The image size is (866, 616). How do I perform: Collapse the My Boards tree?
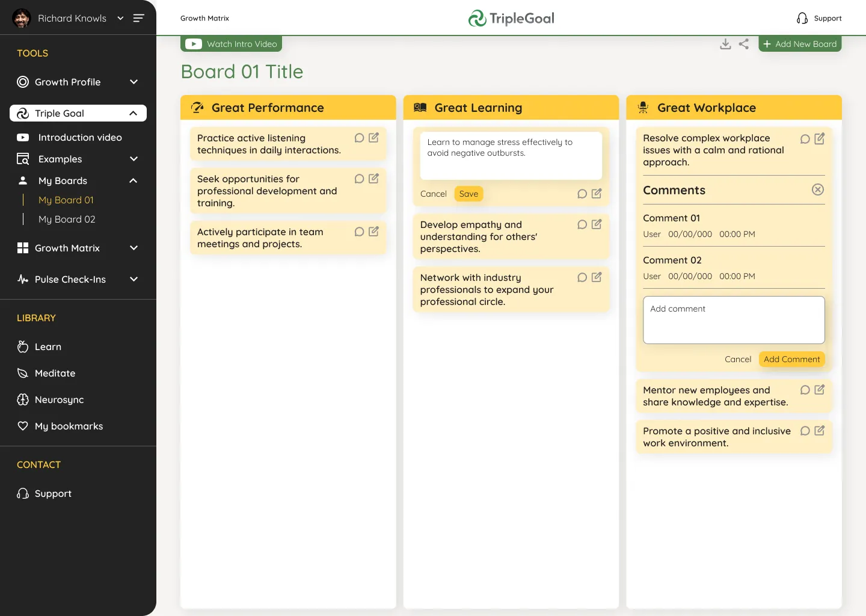134,180
